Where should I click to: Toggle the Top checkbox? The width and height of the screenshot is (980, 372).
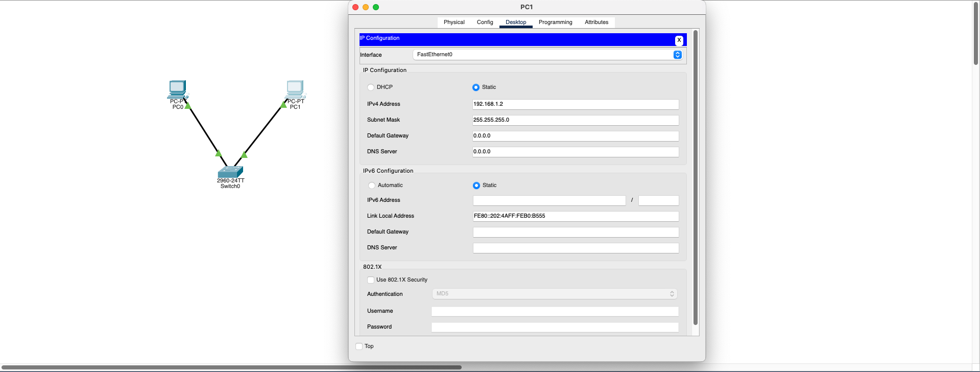click(359, 346)
